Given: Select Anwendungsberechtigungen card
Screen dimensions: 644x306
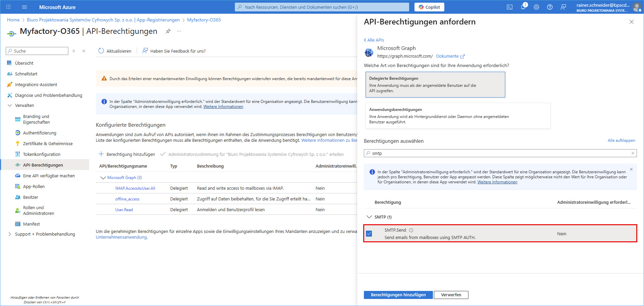Looking at the screenshot, I should click(458, 116).
